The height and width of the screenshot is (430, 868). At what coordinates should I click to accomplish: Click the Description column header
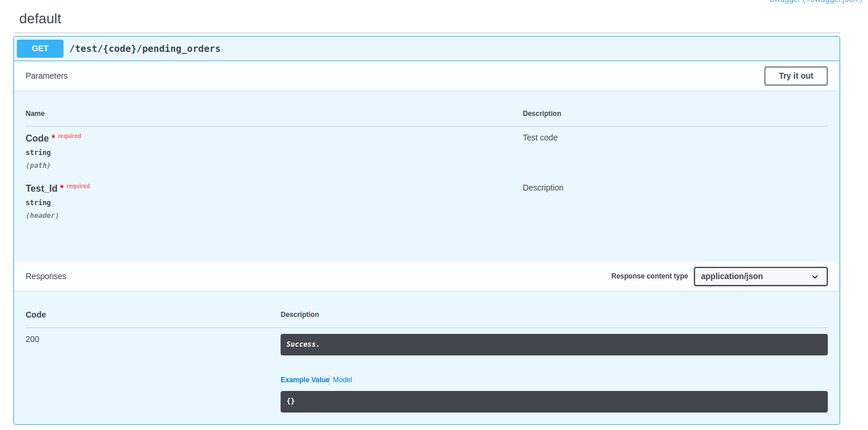pos(541,113)
